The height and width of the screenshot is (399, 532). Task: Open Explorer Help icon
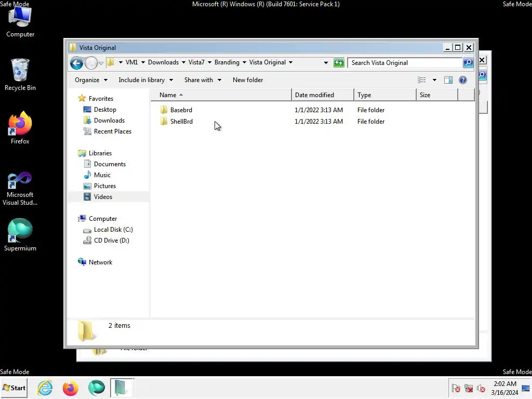click(x=463, y=80)
